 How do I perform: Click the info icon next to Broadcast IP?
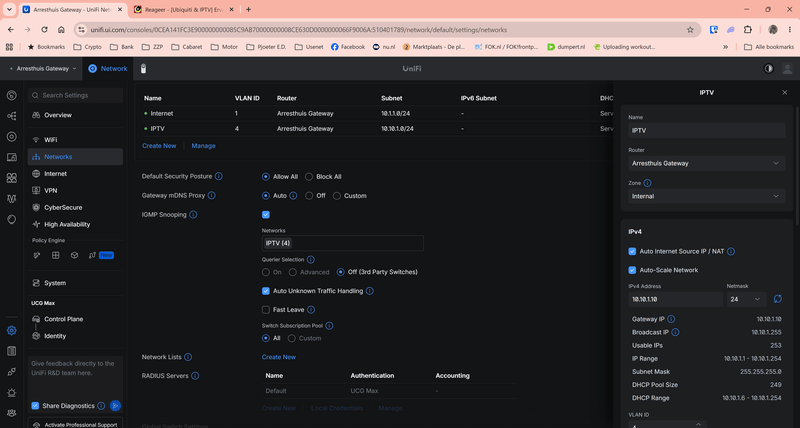pyautogui.click(x=676, y=332)
